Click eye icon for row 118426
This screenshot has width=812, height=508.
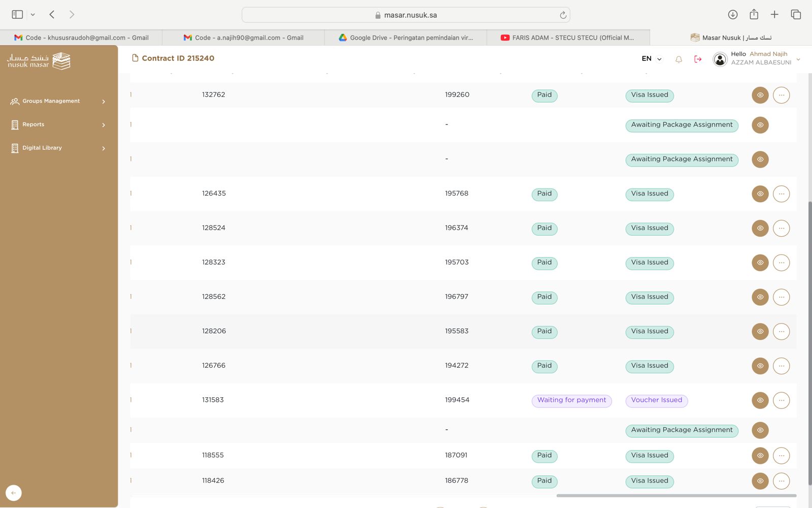[x=760, y=481]
